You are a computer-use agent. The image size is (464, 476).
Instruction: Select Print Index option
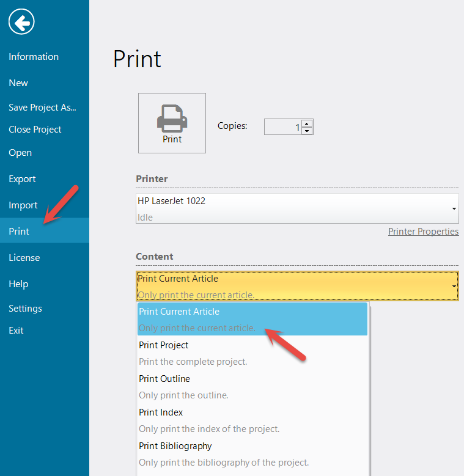[252, 420]
